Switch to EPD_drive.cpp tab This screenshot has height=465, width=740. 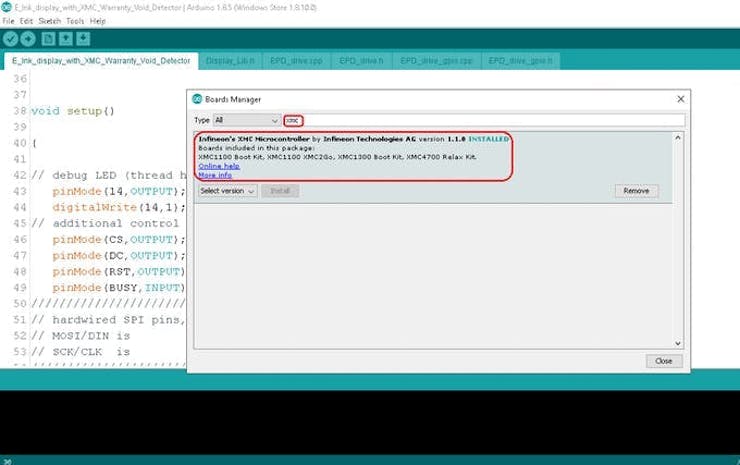point(296,61)
